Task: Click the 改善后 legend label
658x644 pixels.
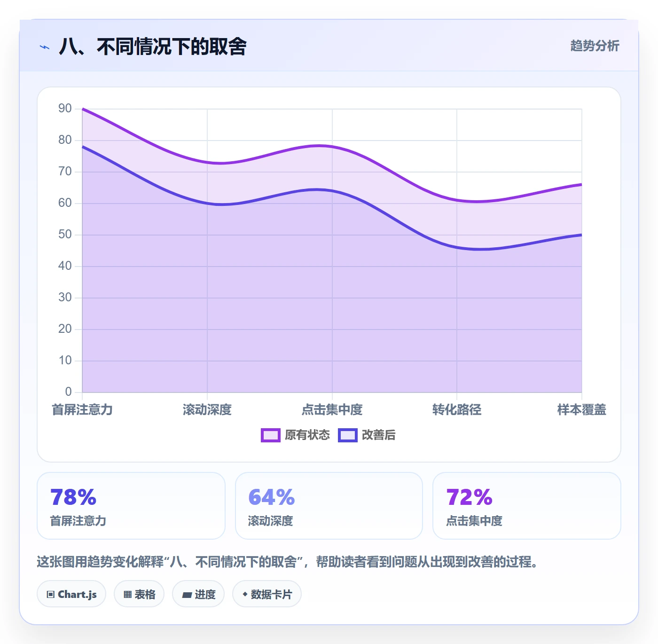Action: pos(378,435)
